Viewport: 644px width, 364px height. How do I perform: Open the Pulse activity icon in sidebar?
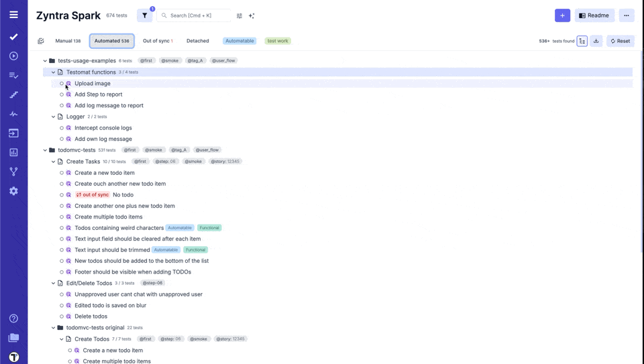[x=13, y=114]
